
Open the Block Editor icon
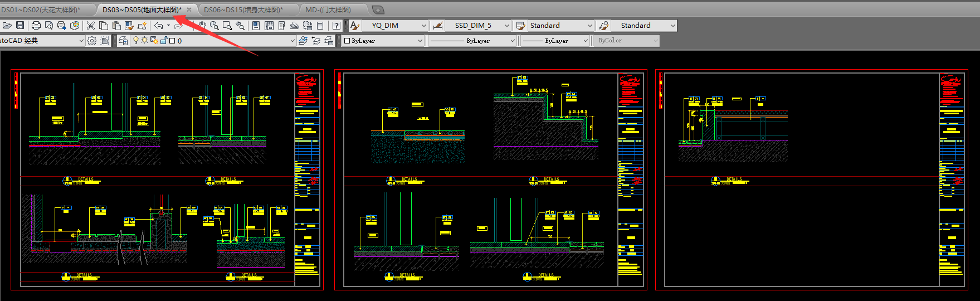[142, 26]
